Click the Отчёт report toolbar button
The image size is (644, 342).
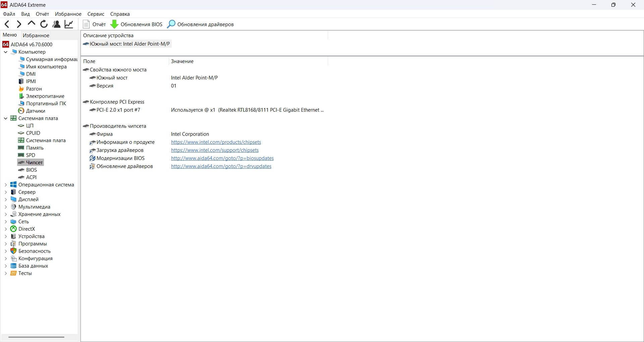click(x=94, y=24)
